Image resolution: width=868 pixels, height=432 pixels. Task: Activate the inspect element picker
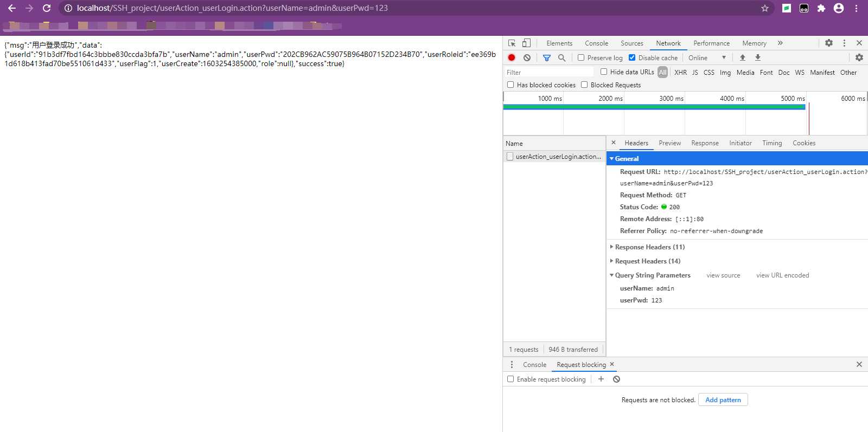click(x=512, y=43)
